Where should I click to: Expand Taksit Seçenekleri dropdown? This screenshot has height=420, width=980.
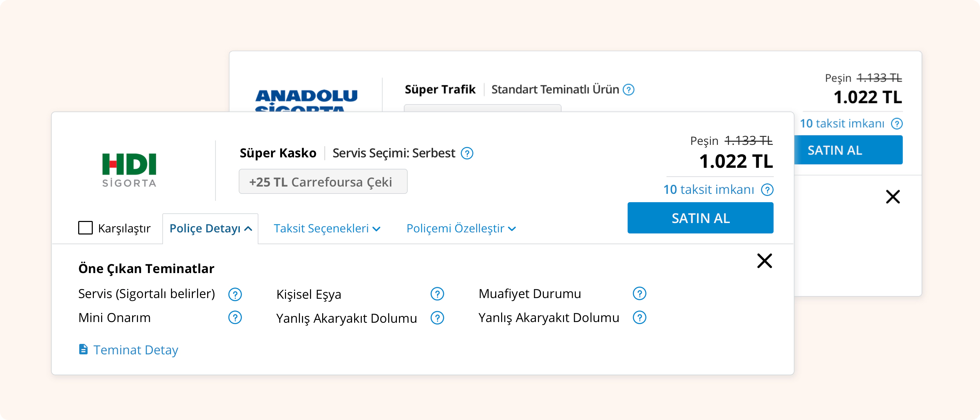pyautogui.click(x=327, y=228)
